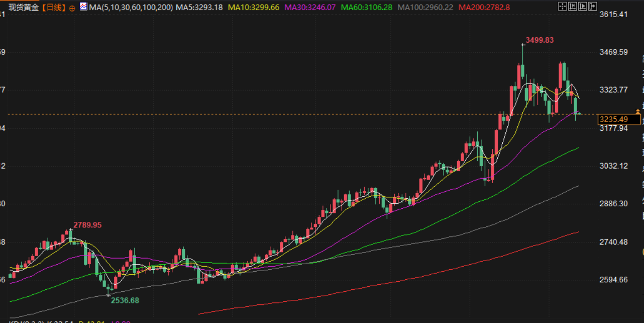The image size is (644, 323).
Task: Open the MA indicator settings icon
Action: click(83, 7)
